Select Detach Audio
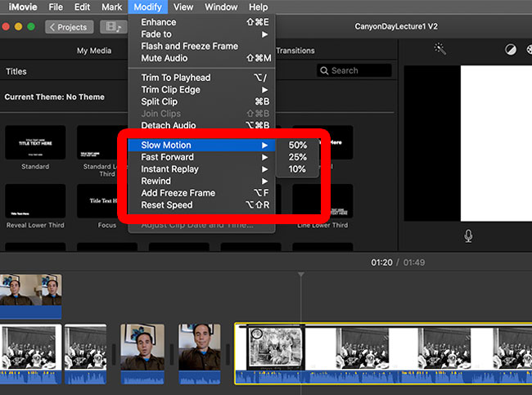Viewport: 532px width, 395px height. (201, 125)
